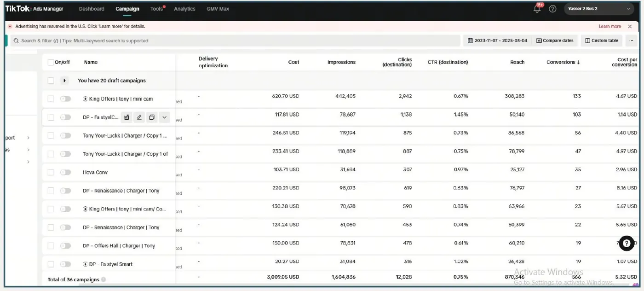Click the 8.16 USD cost per conversion
Viewport: 644px width, 291px height.
pos(627,188)
